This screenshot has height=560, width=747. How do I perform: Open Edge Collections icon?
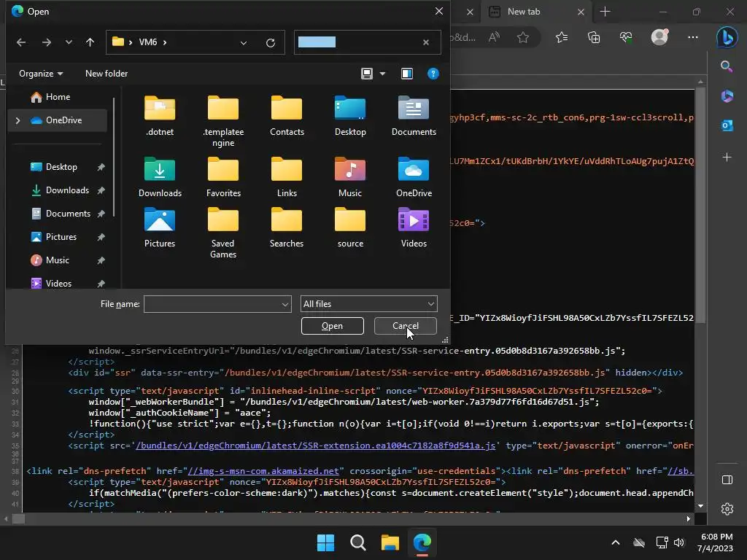pos(594,37)
